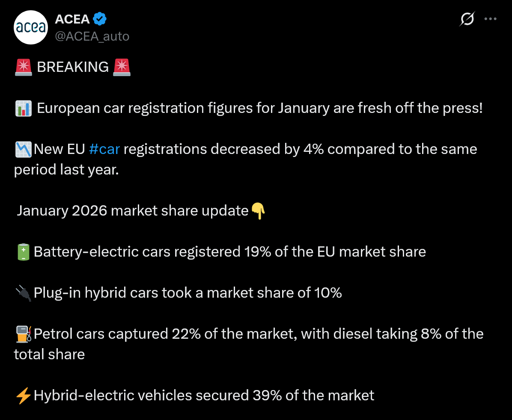Screen dimensions: 512x420
Task: Click the green battery emoji
Action: (23, 252)
